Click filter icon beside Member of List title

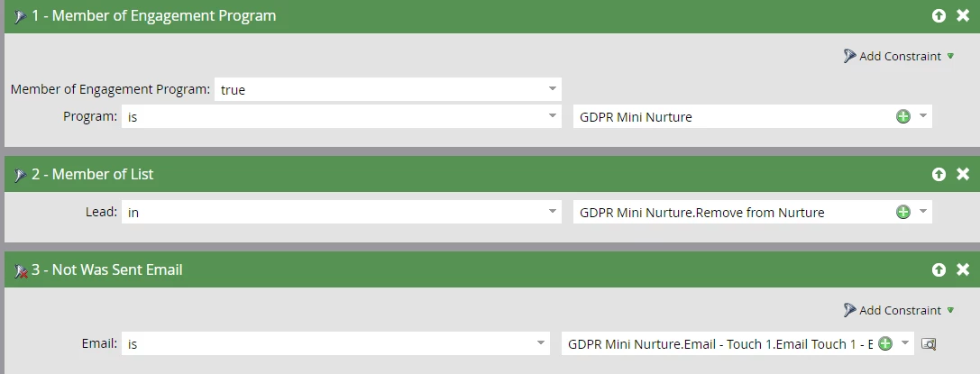click(20, 176)
